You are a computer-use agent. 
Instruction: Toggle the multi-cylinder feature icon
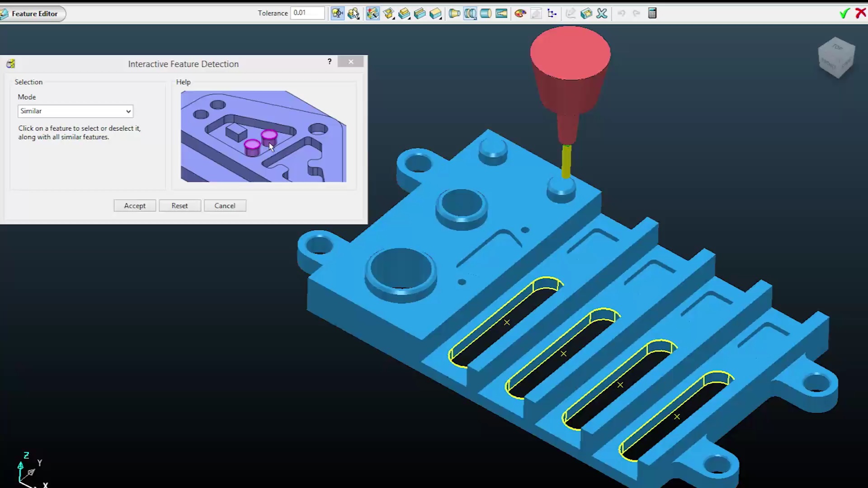tap(470, 14)
